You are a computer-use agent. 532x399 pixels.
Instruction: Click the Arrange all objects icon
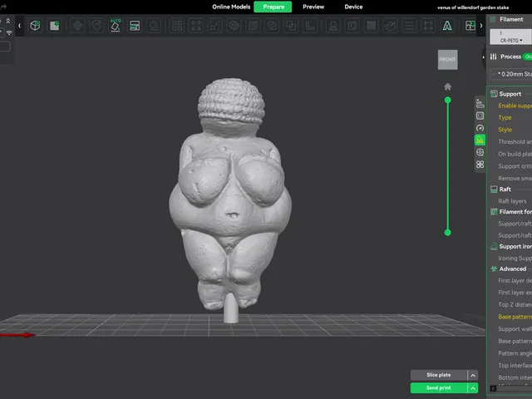(x=135, y=26)
